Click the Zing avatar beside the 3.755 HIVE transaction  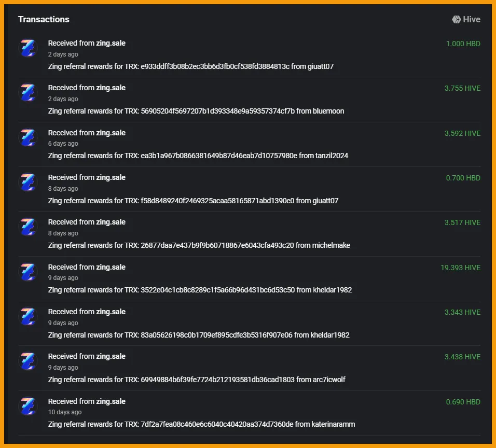click(x=28, y=93)
